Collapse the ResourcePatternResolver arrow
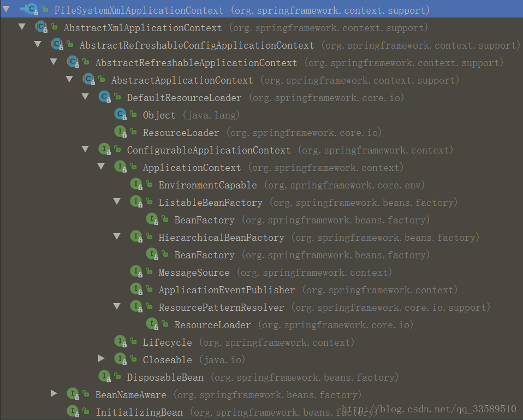 117,306
